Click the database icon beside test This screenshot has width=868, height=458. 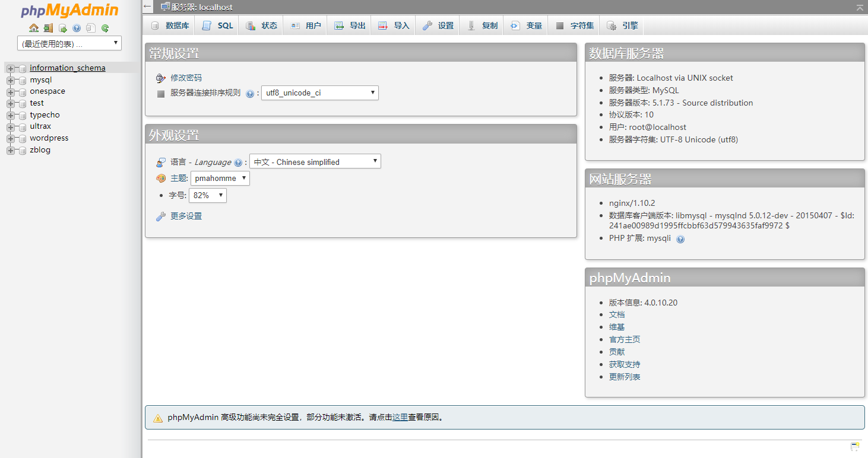pyautogui.click(x=22, y=103)
